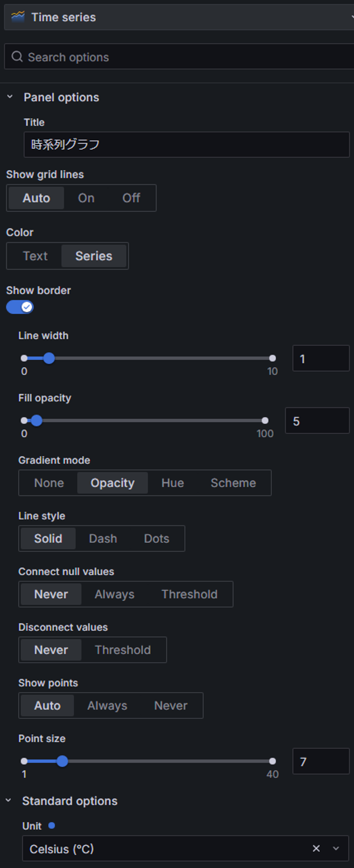Click the Line width slider handle
Viewport: 354px width, 868px height.
point(49,358)
